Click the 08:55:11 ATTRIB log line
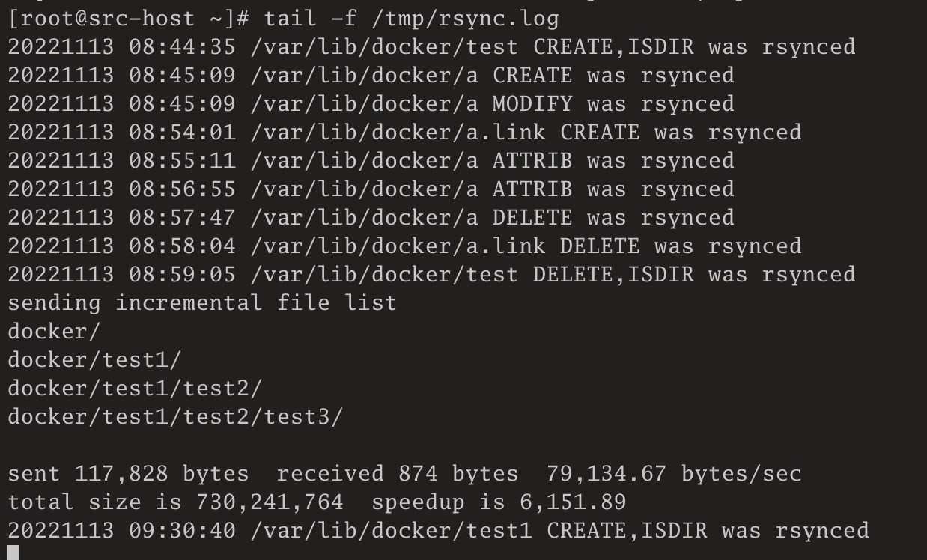The height and width of the screenshot is (560, 927). point(371,161)
